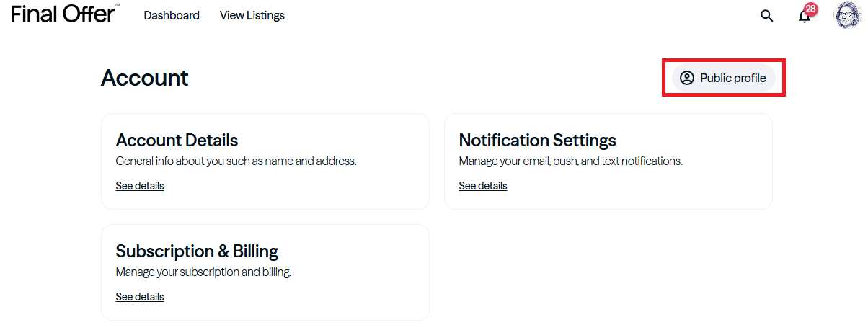
Task: Open the notifications bell icon
Action: (805, 17)
